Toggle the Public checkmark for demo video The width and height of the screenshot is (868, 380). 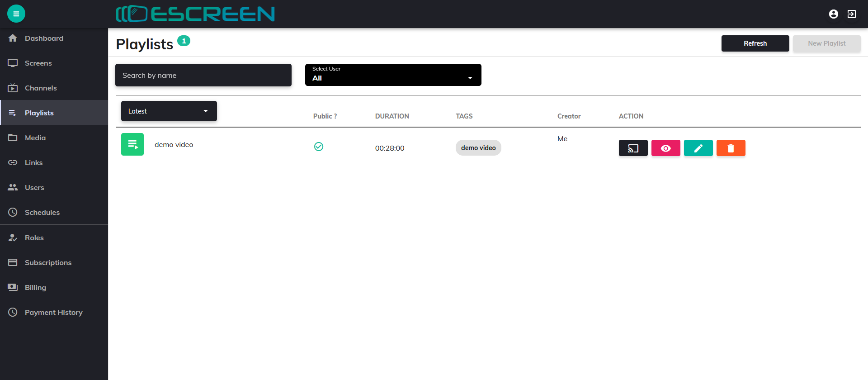pos(319,147)
